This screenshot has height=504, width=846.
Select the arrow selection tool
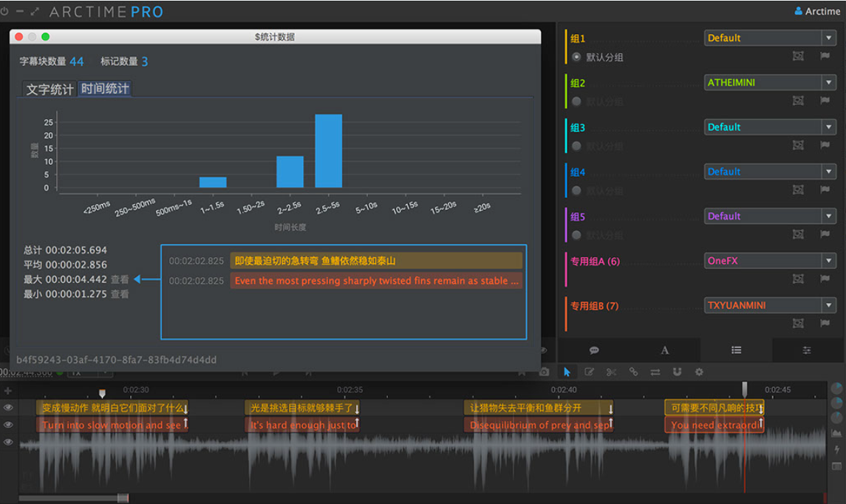pyautogui.click(x=567, y=372)
